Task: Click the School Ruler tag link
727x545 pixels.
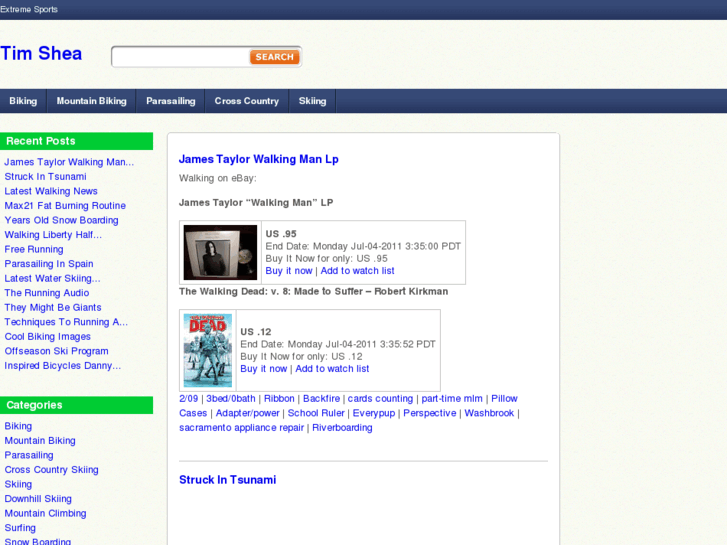Action: click(x=316, y=413)
